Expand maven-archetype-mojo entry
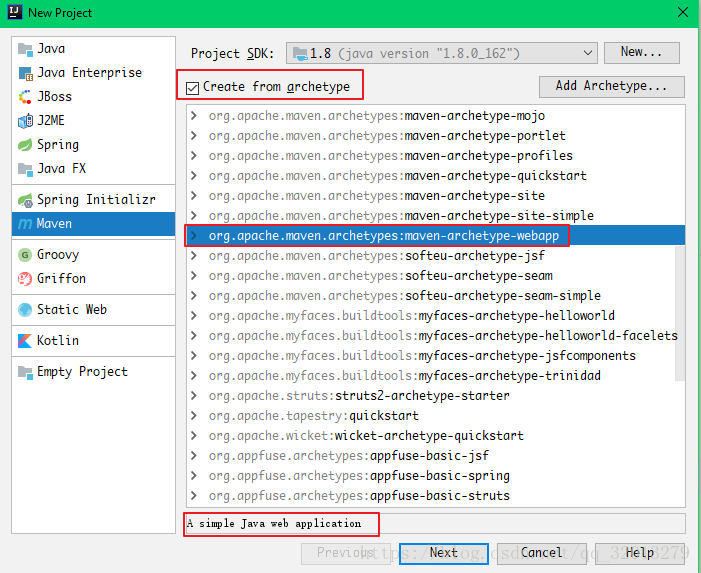701x573 pixels. tap(194, 116)
